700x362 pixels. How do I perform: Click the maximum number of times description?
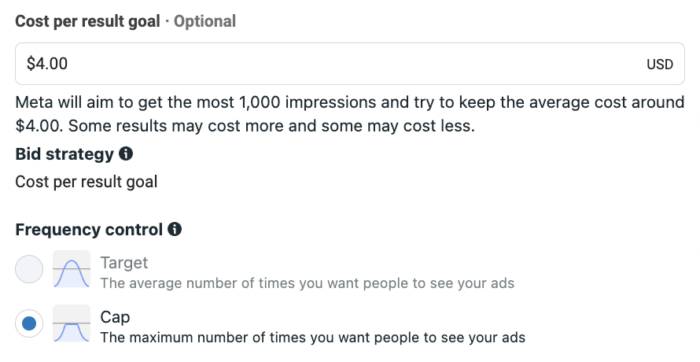click(x=312, y=337)
